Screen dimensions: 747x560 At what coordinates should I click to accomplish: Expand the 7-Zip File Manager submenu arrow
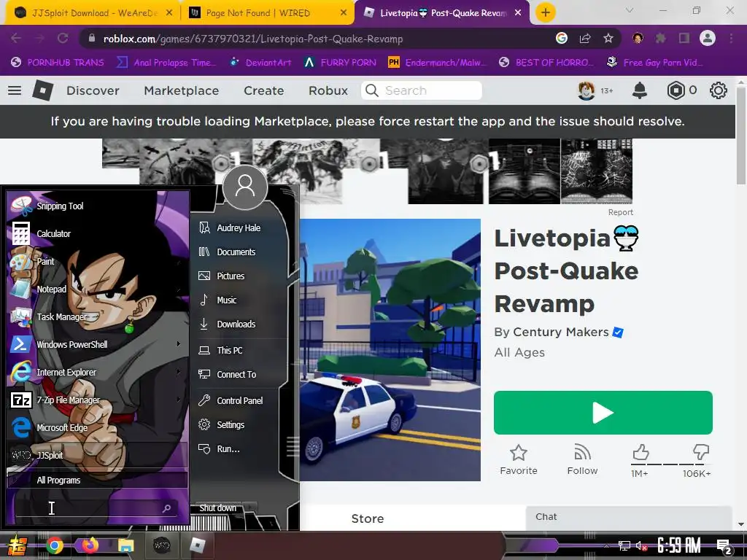pyautogui.click(x=179, y=399)
